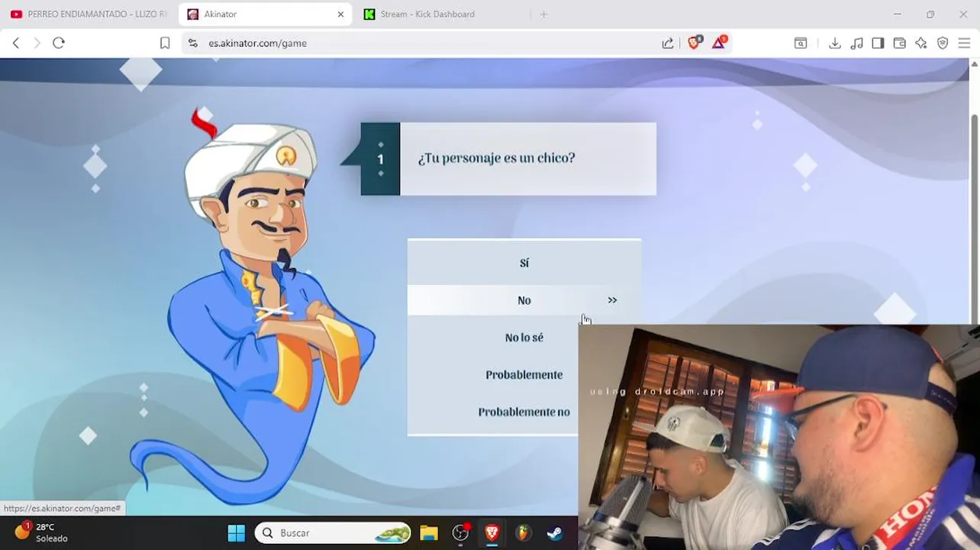Close the Akinator tab
This screenshot has width=980, height=550.
coord(340,14)
